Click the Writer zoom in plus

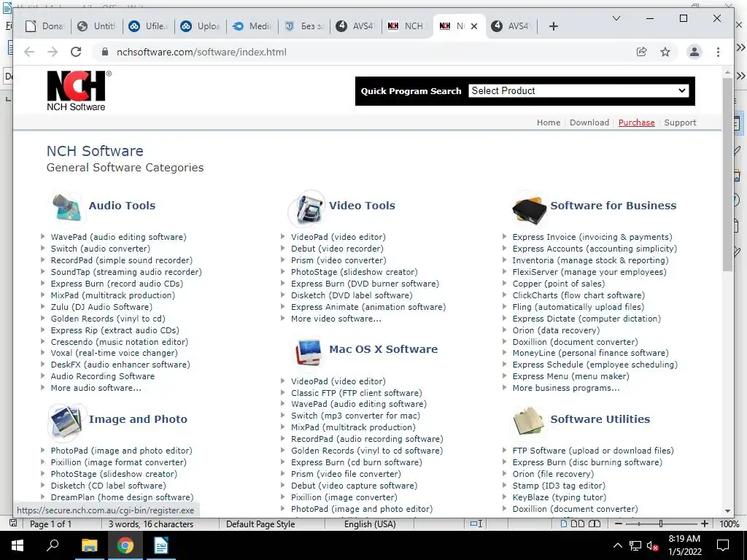[x=704, y=524]
